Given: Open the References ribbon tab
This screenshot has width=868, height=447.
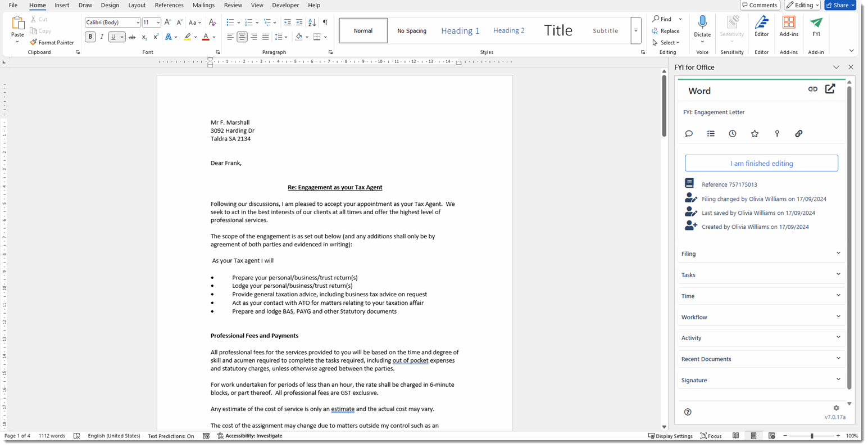Looking at the screenshot, I should coord(169,5).
